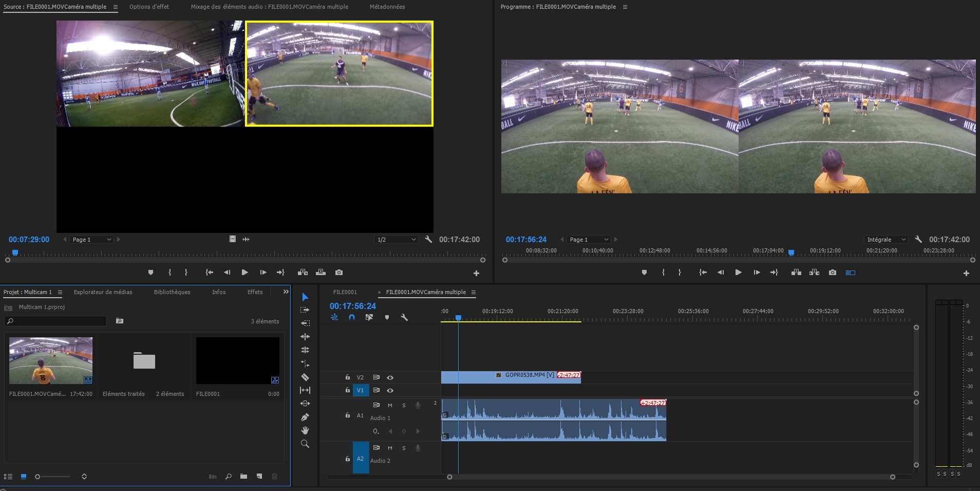
Task: Select the Pen tool in the tools panel
Action: [305, 417]
